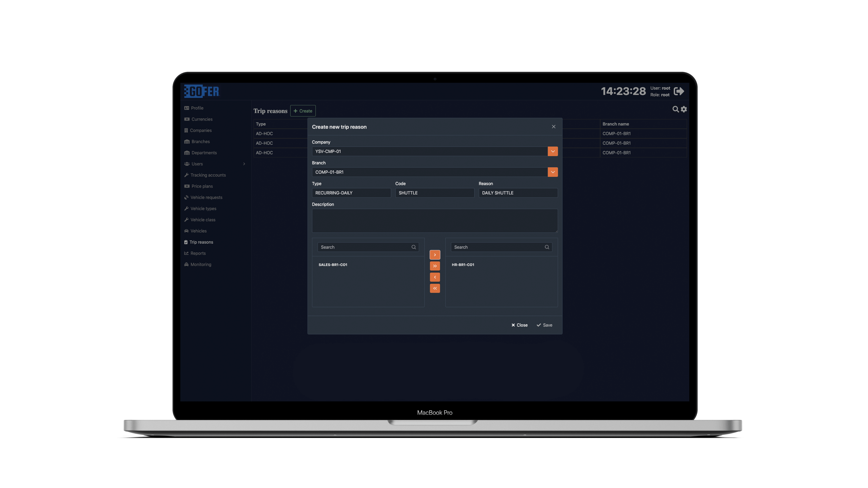The image size is (868, 488).
Task: Click the logout arrow icon
Action: tap(679, 91)
